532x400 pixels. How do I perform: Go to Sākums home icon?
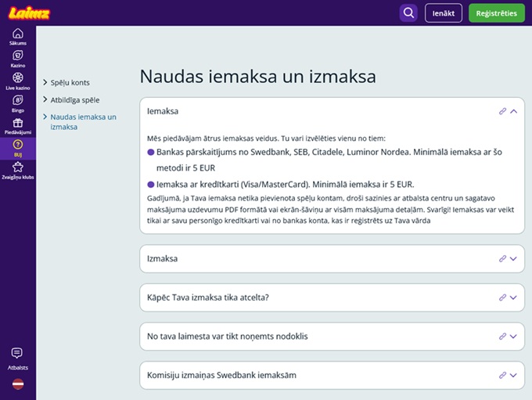[x=17, y=37]
